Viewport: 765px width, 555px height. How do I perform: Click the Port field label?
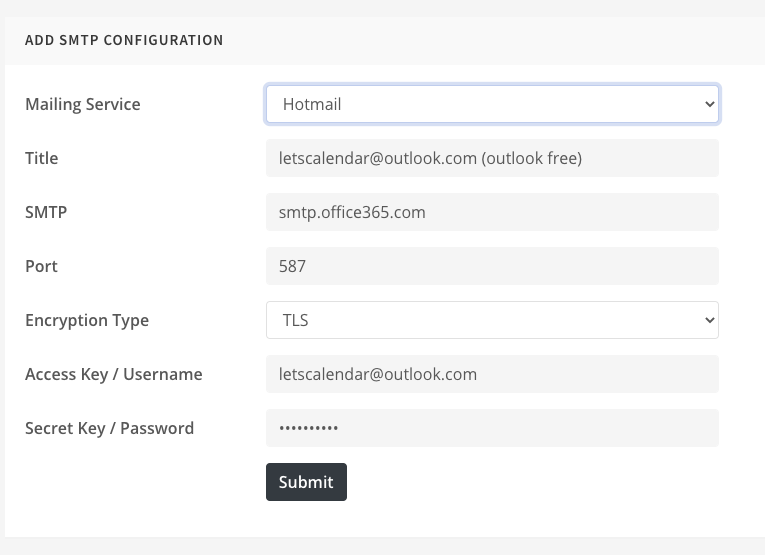[41, 267]
